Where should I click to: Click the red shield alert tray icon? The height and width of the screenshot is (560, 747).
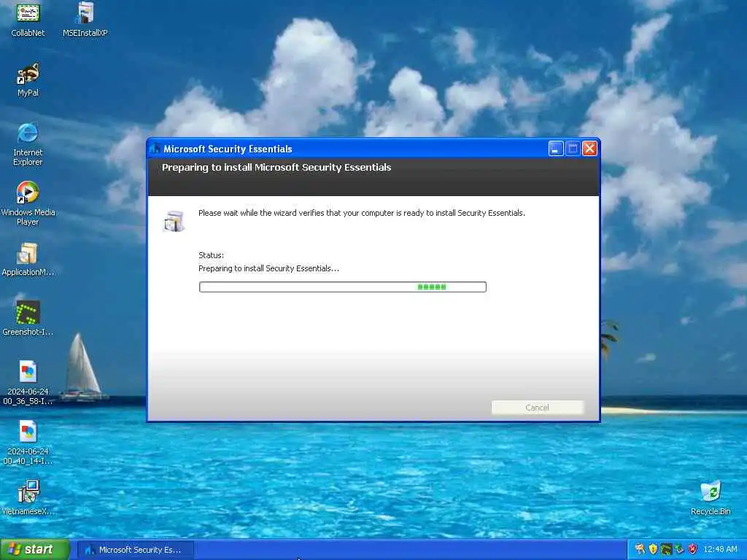coord(693,549)
